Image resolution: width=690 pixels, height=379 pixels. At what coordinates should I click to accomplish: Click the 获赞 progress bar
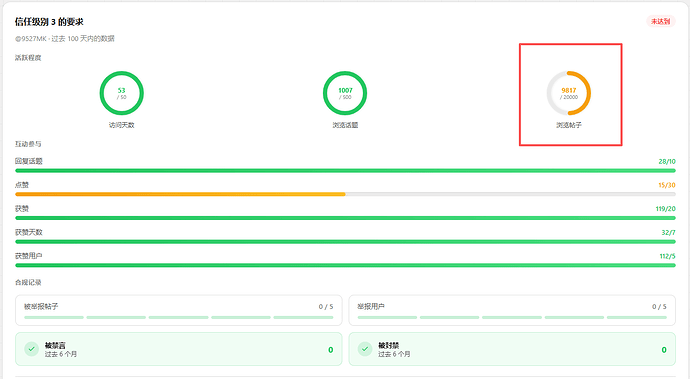tap(345, 218)
